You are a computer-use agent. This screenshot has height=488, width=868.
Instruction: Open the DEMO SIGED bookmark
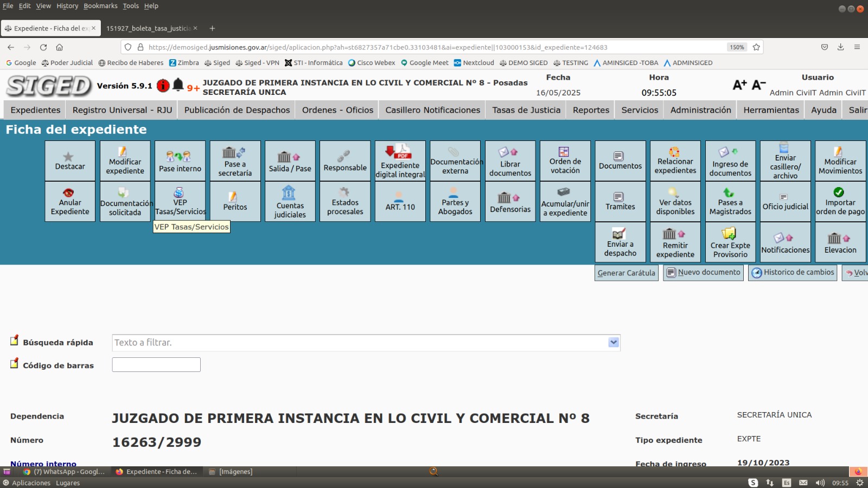[523, 63]
